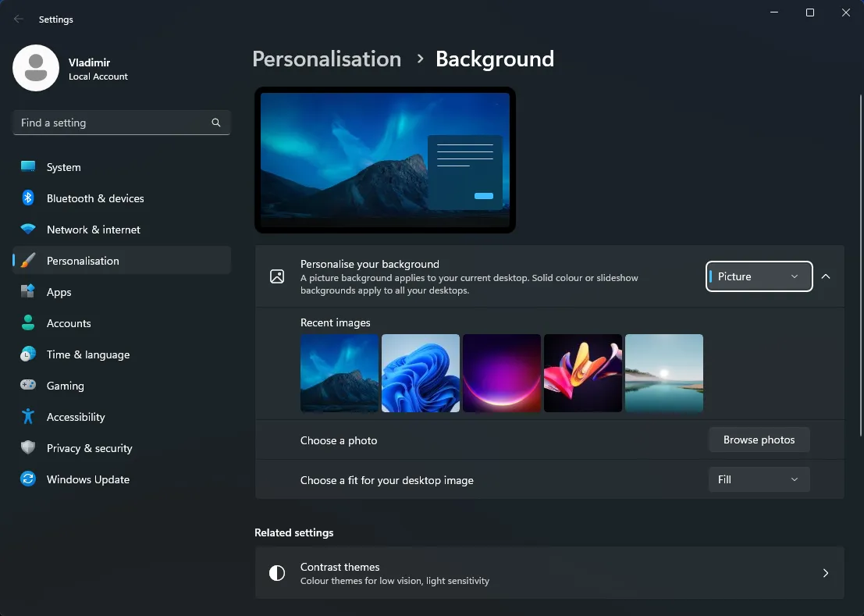Click the 'Local Account' text
This screenshot has width=864, height=616.
click(x=98, y=77)
